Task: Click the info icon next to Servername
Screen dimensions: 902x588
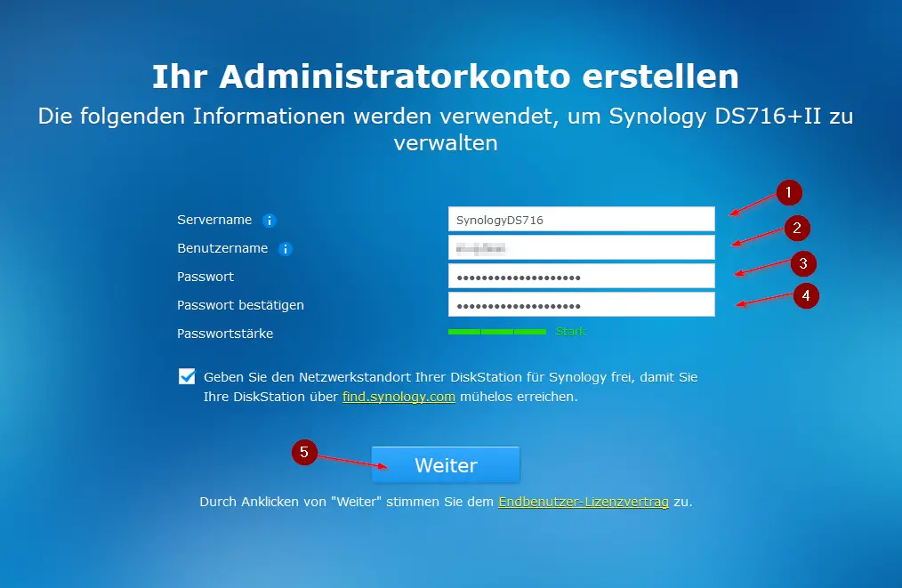Action: 270,221
